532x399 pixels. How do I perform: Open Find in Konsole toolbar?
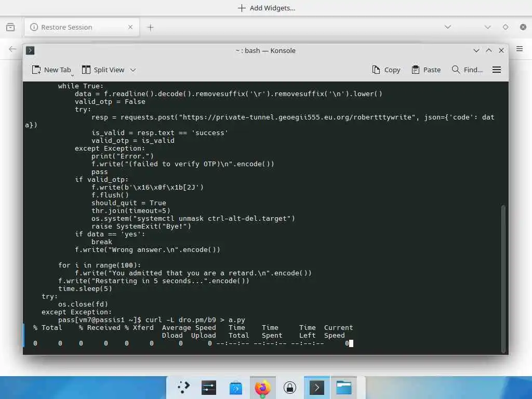[467, 70]
